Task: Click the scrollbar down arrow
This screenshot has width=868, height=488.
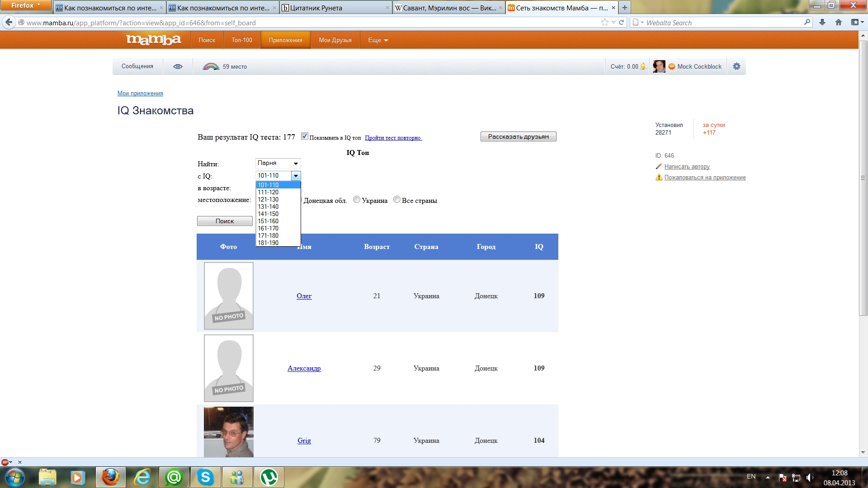Action: point(863,452)
